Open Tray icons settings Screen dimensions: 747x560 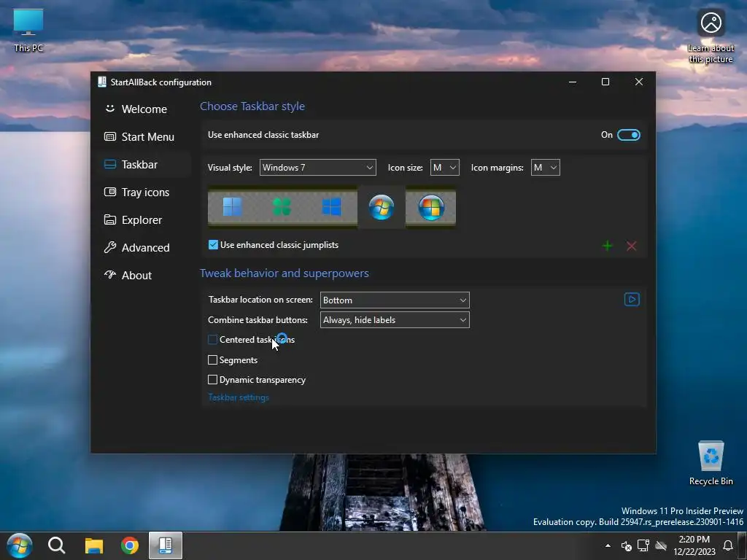click(x=144, y=192)
